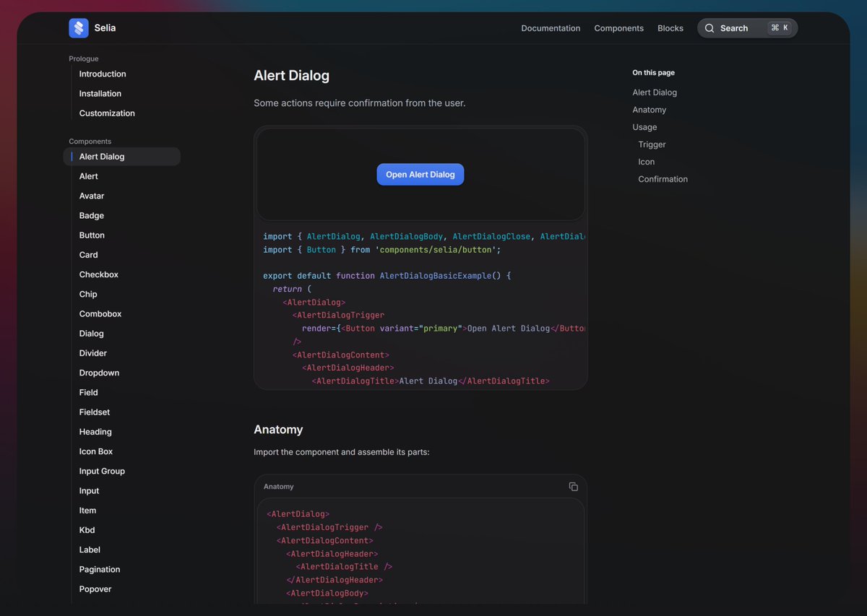Select Dropdown in the sidebar
867x616 pixels.
point(99,373)
